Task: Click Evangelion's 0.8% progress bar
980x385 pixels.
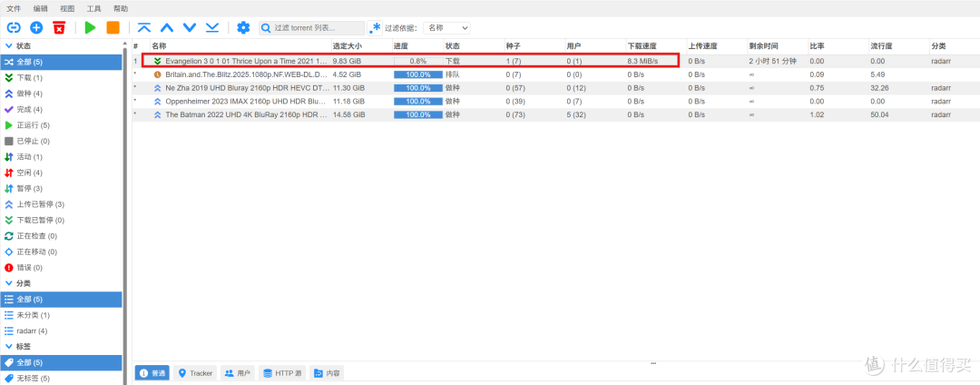Action: (x=417, y=61)
